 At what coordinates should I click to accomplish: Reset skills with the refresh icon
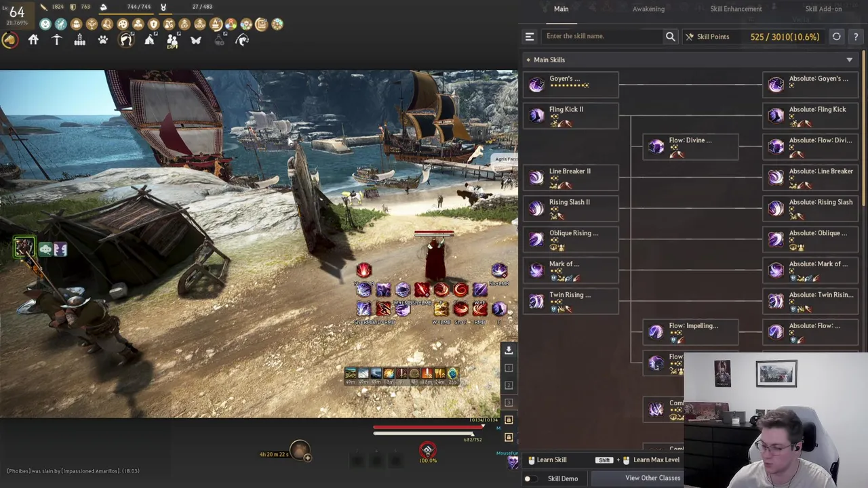[837, 37]
